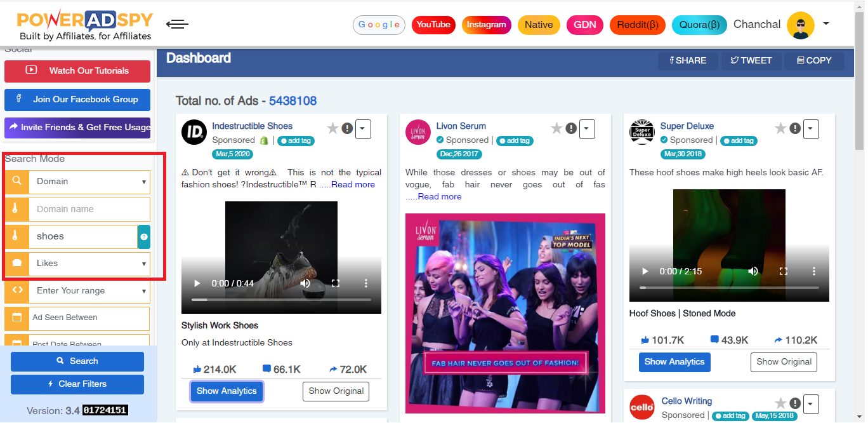The image size is (868, 423).
Task: Click the keyword field containing shoes
Action: pos(83,236)
